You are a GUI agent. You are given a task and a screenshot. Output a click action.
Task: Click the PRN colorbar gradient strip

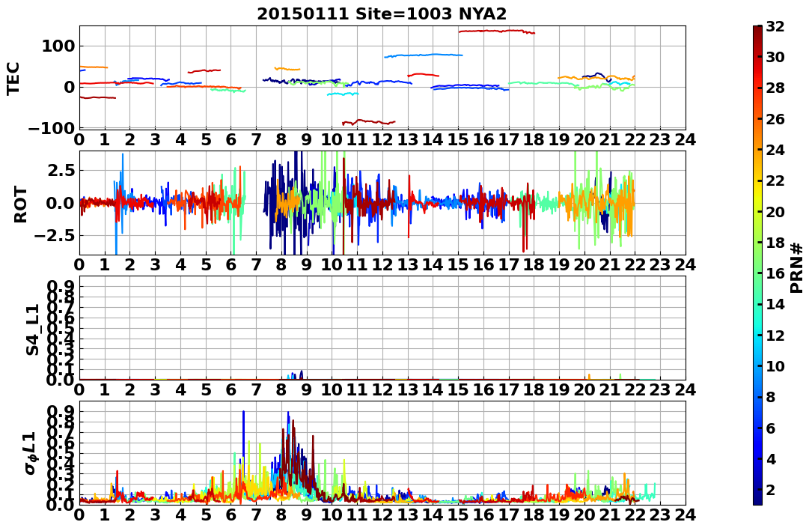(x=757, y=264)
